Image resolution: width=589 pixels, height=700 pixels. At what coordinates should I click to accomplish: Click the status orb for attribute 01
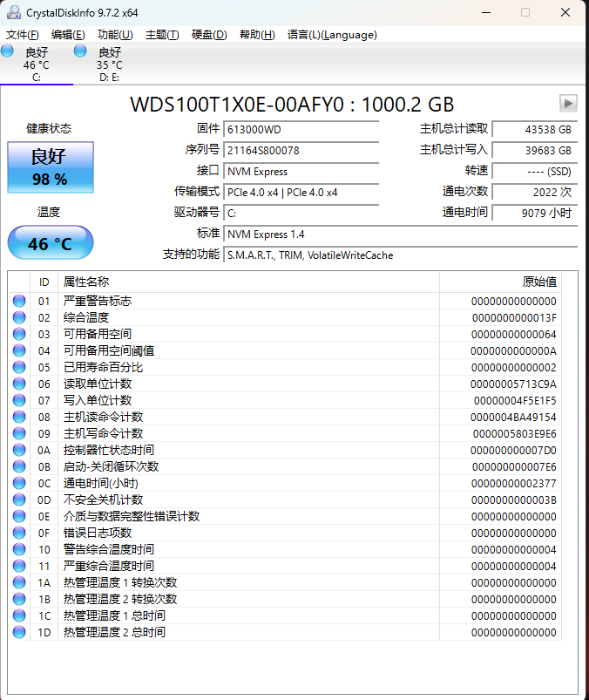(x=19, y=301)
